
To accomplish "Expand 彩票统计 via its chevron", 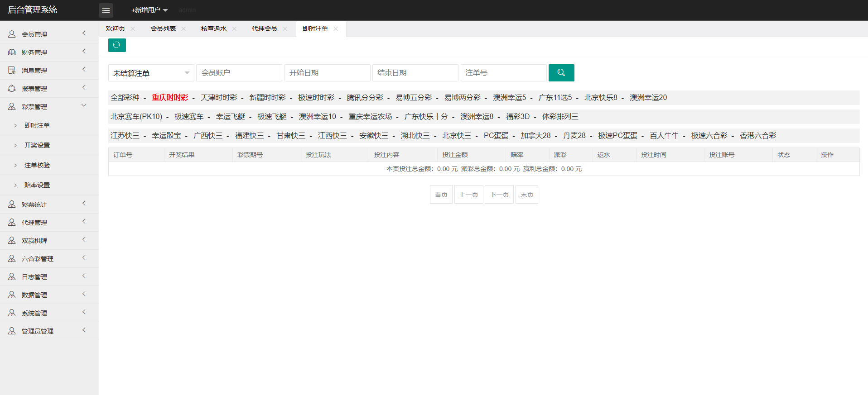I will tap(84, 203).
